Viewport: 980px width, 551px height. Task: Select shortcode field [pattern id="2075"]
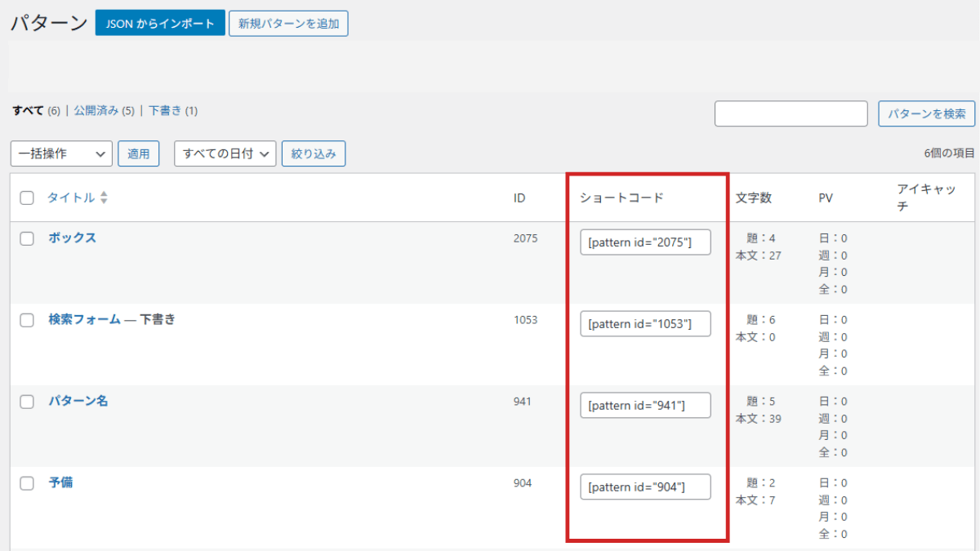(x=645, y=242)
